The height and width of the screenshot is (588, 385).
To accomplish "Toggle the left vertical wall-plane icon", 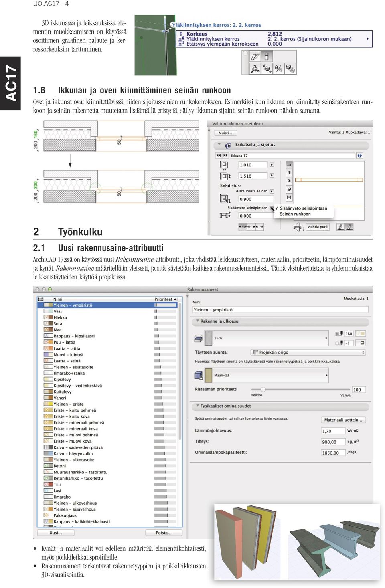I will tap(340, 227).
